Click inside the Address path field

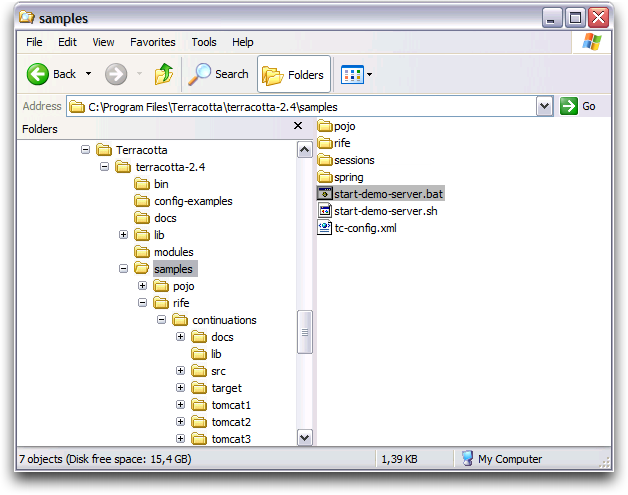(301, 107)
